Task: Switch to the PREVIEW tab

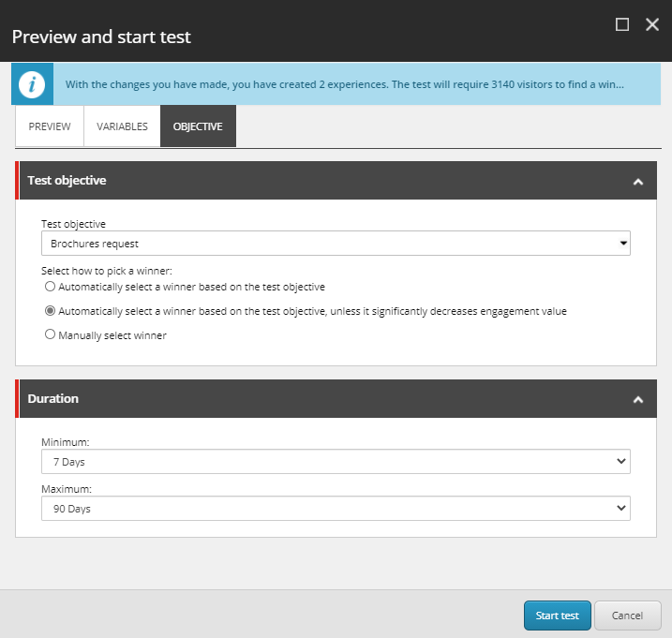Action: coord(50,126)
